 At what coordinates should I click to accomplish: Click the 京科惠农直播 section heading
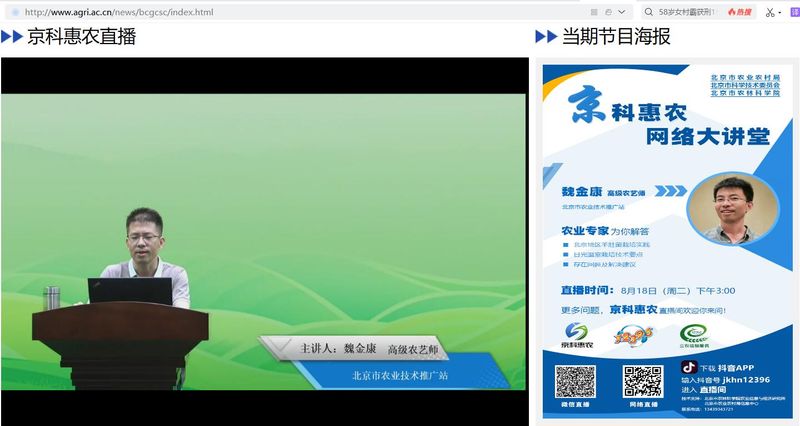point(82,36)
